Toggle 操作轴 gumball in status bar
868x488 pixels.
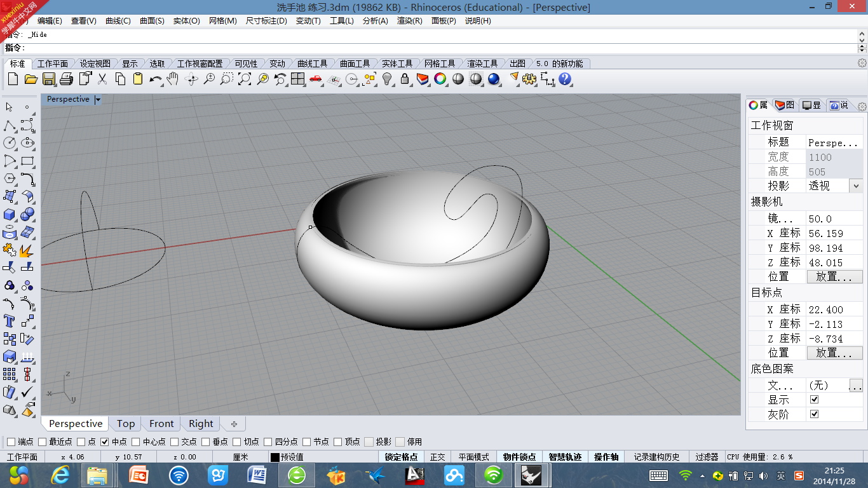606,457
